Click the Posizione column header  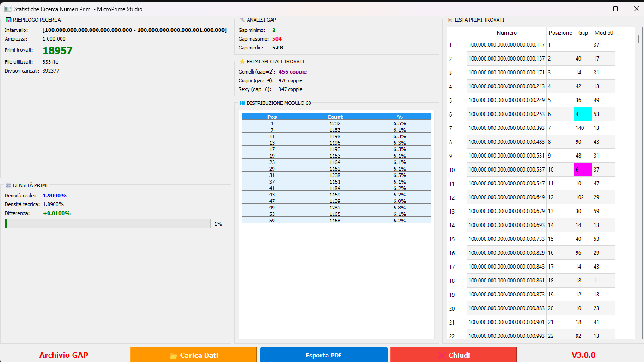pos(560,33)
